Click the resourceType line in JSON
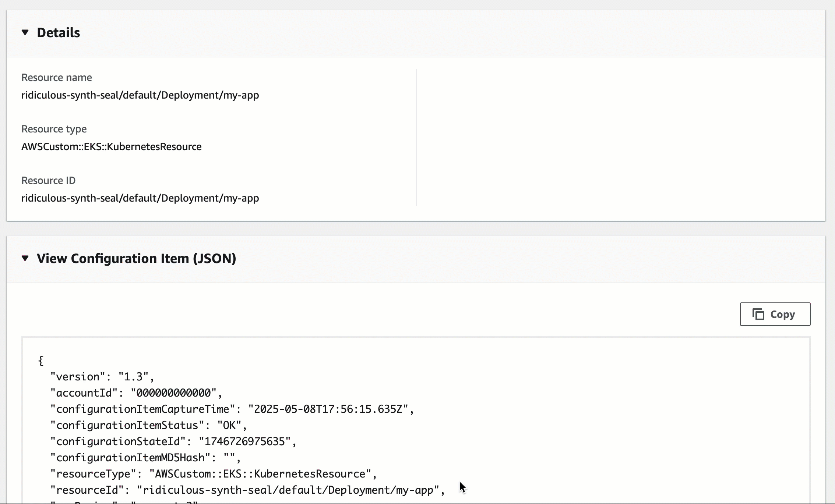 click(x=214, y=474)
